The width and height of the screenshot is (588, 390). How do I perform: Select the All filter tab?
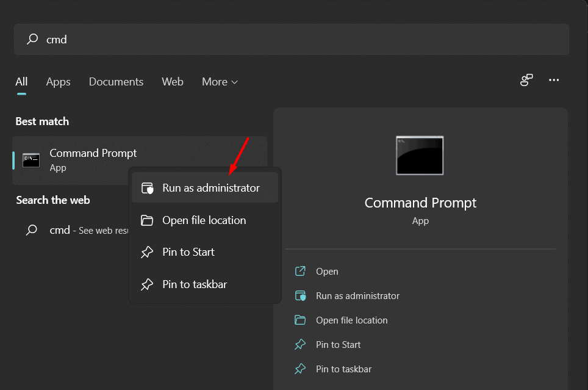(x=21, y=82)
